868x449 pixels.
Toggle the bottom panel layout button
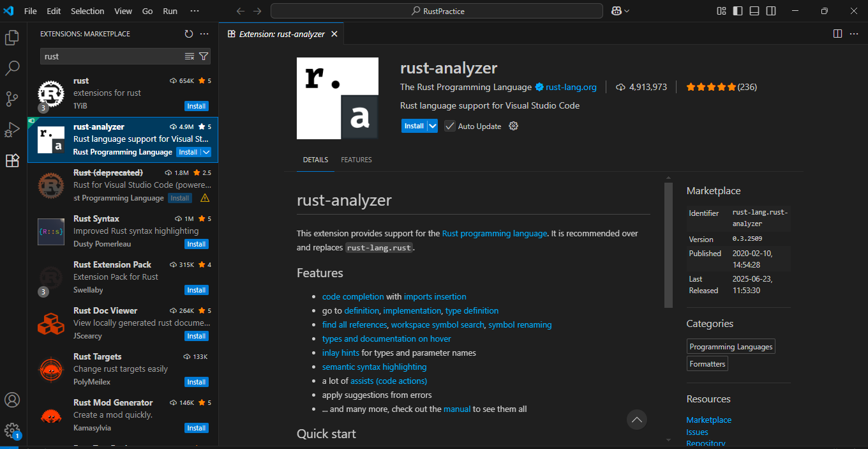coord(754,11)
